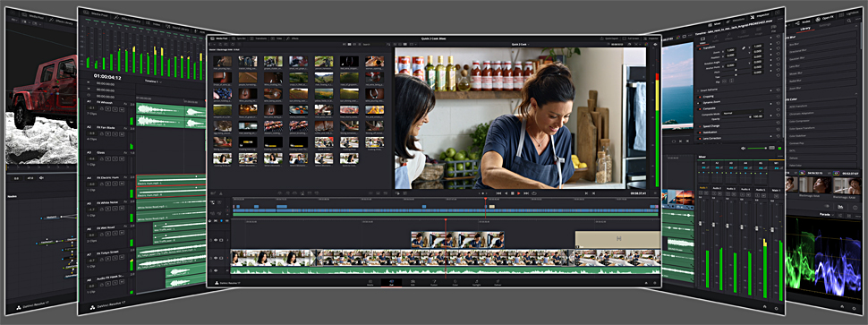The height and width of the screenshot is (325, 868).
Task: Switch to the Fairlight page tab
Action: click(x=476, y=282)
